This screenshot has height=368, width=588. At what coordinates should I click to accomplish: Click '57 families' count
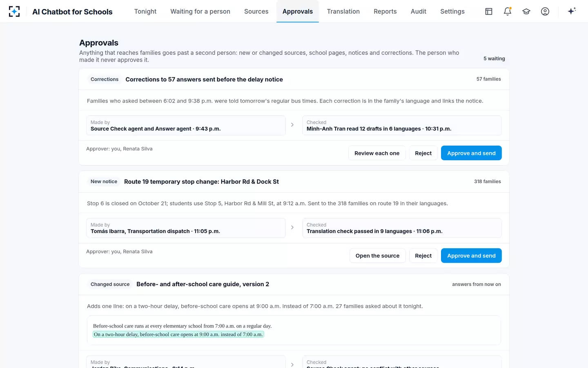pyautogui.click(x=488, y=79)
